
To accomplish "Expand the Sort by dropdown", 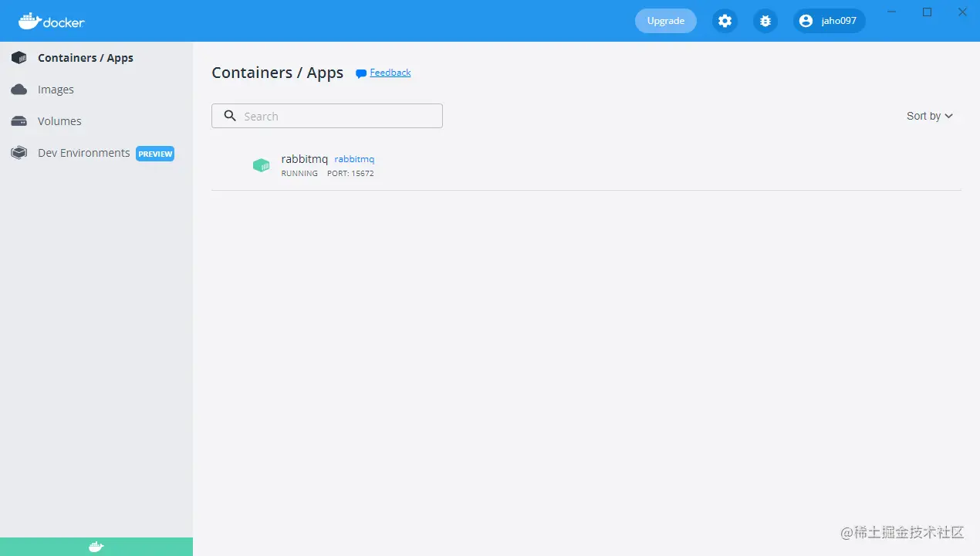I will click(930, 116).
